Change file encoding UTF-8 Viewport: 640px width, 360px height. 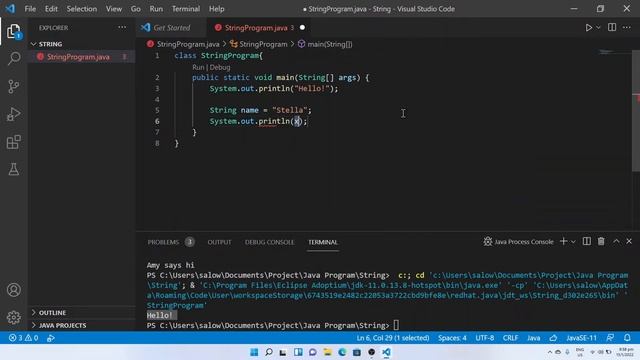point(484,338)
